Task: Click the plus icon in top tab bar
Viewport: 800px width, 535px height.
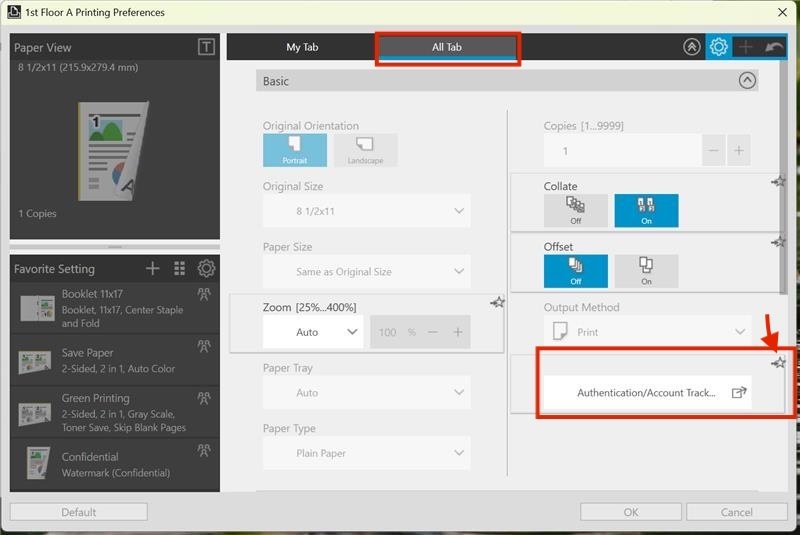Action: coord(745,47)
